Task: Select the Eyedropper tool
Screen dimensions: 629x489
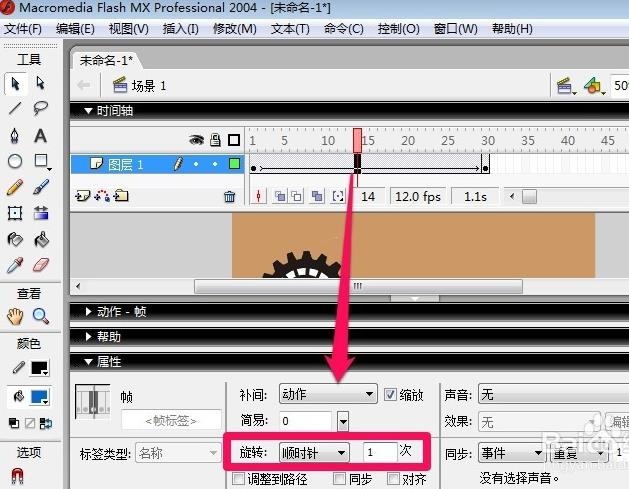Action: click(x=15, y=265)
